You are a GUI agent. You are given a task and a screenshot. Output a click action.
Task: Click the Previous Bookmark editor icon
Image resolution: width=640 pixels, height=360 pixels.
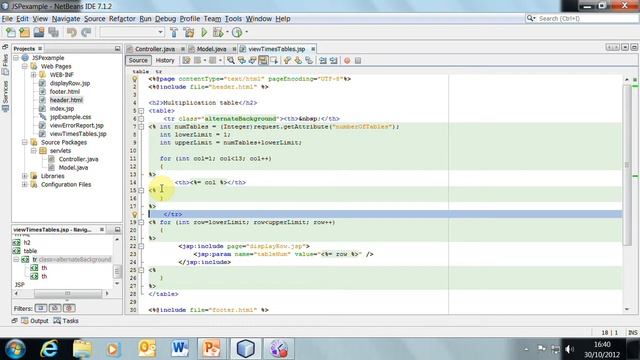pos(287,60)
